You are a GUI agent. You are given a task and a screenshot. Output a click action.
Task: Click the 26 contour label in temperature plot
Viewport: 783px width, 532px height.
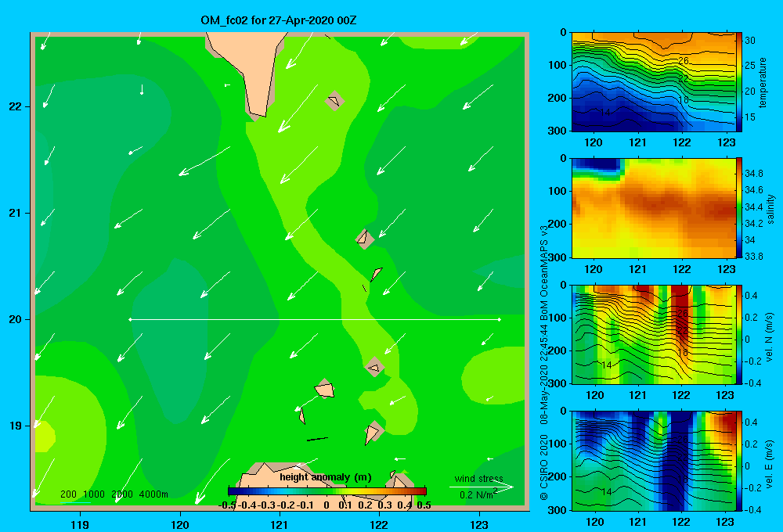(x=683, y=60)
